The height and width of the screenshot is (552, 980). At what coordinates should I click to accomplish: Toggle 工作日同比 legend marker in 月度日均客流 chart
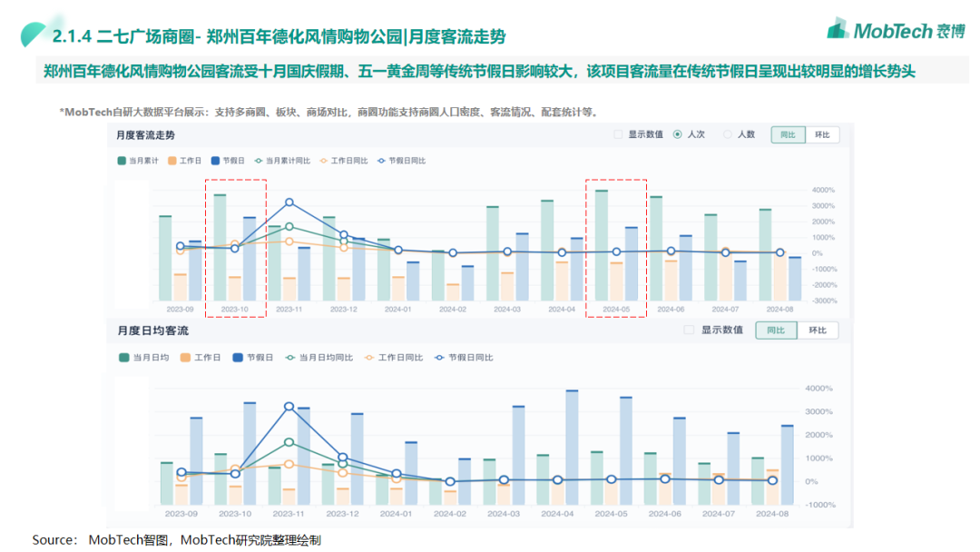(x=369, y=358)
